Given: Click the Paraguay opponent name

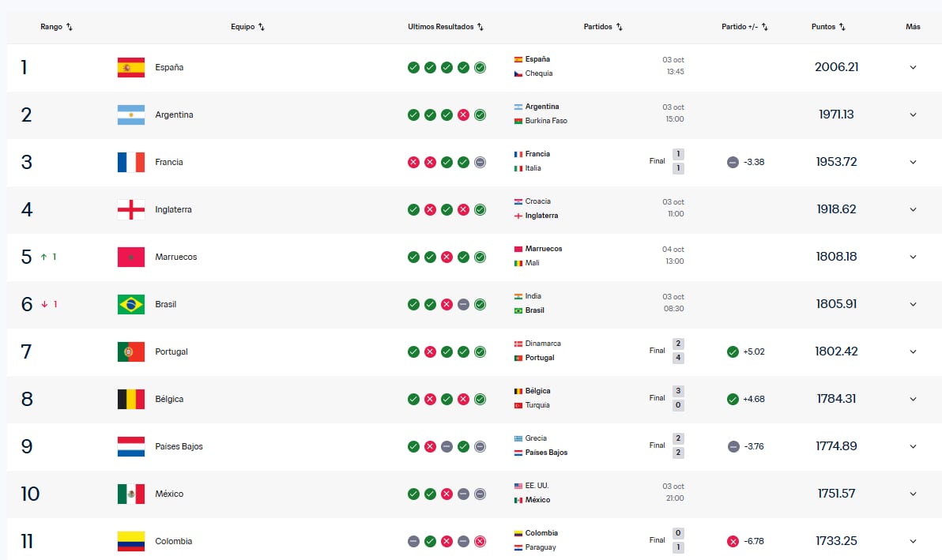Looking at the screenshot, I should 541,547.
